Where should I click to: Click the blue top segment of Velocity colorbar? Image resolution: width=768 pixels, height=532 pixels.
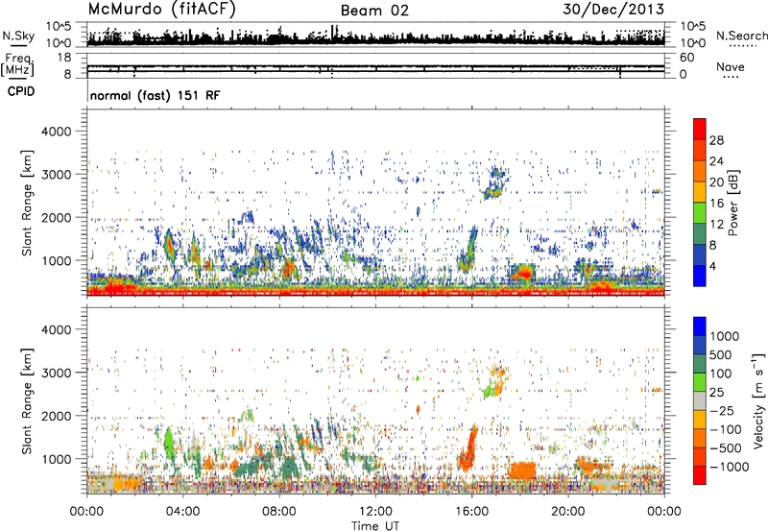click(700, 326)
